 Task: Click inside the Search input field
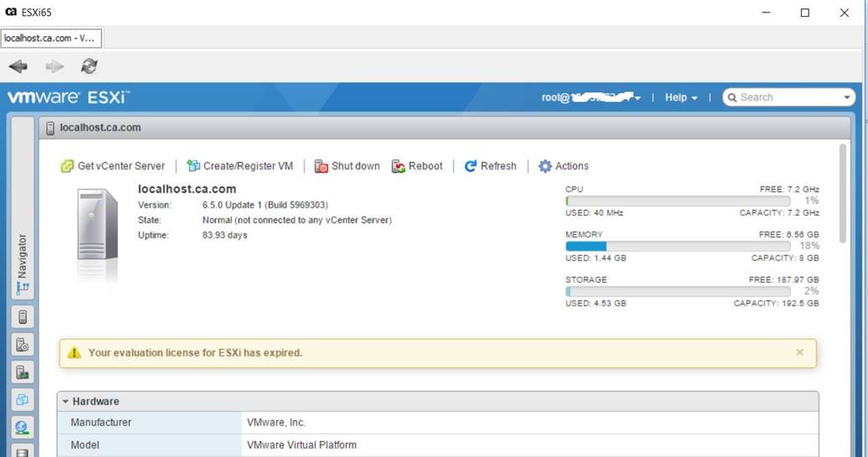[x=789, y=97]
